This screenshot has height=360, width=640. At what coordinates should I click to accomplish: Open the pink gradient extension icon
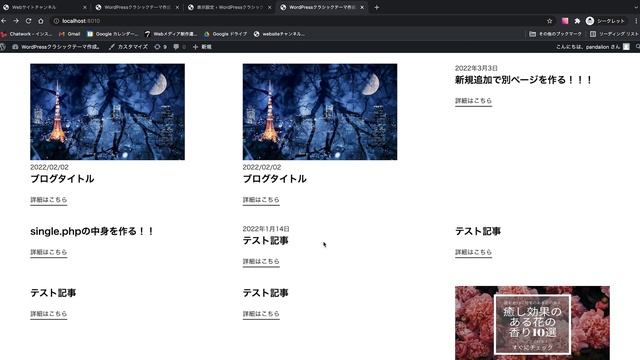tap(565, 21)
